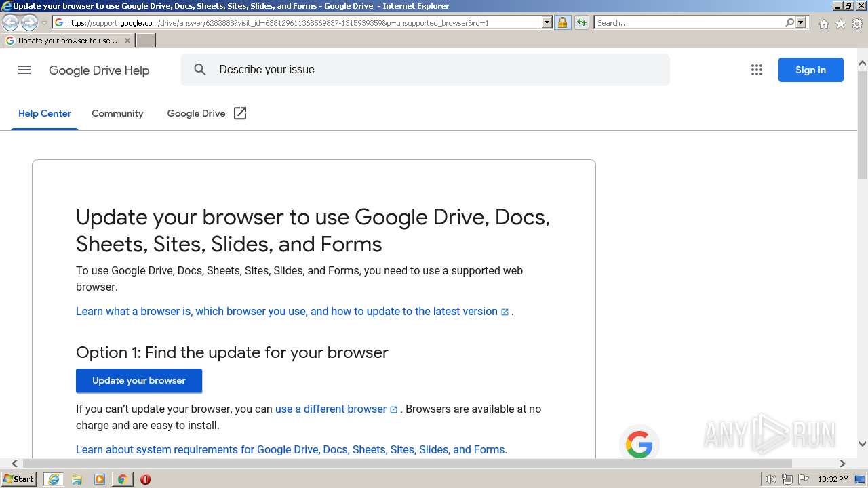Open the Google Drive external link tab

coord(207,113)
